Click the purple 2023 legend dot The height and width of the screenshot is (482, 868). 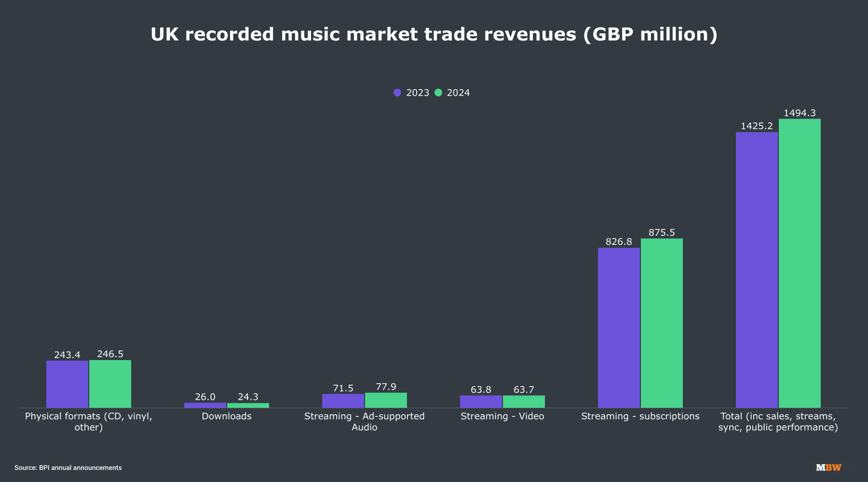[397, 93]
